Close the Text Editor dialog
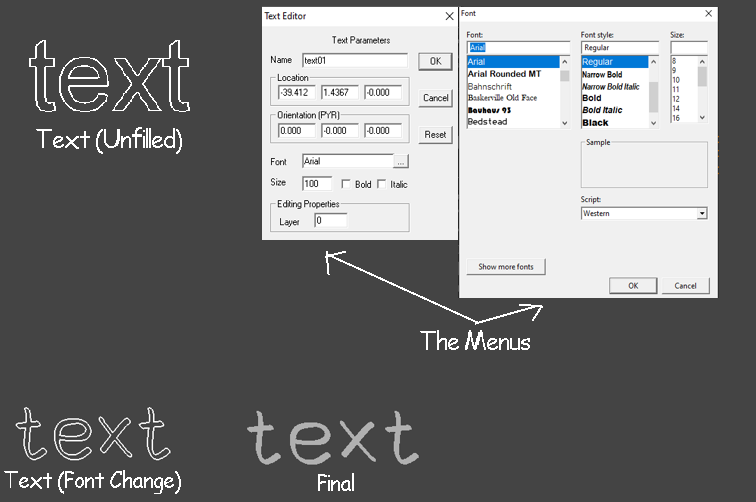 (x=449, y=16)
